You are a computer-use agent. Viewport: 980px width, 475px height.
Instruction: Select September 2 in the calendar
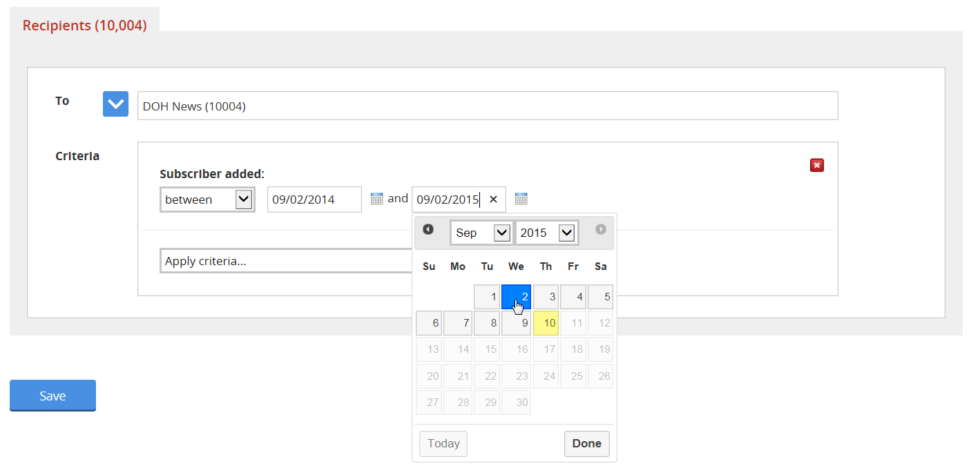(516, 296)
